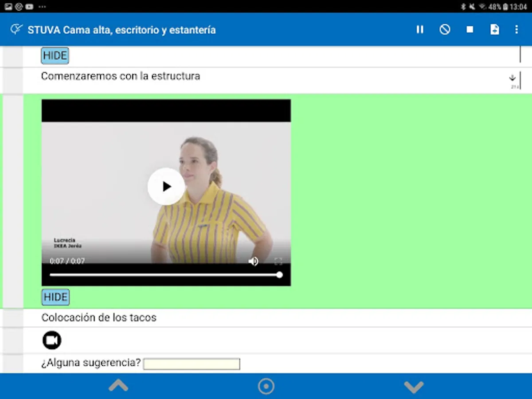Click the HIDE button above the video
This screenshot has width=532, height=399.
point(55,56)
